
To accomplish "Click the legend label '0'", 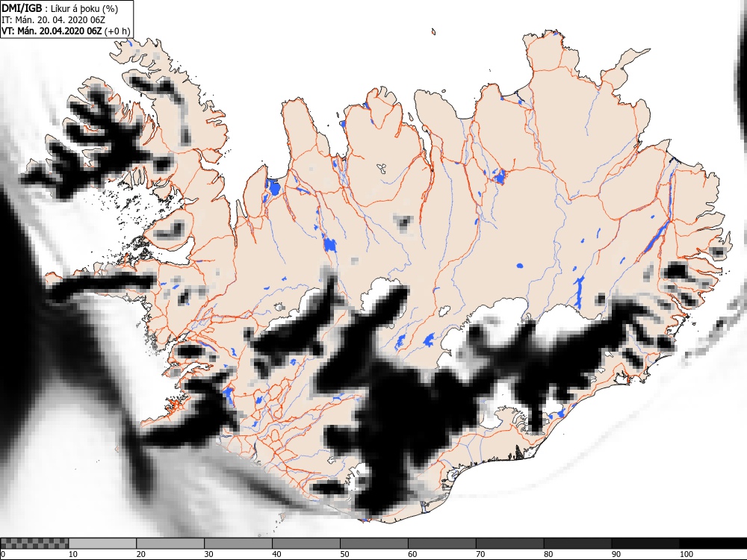I will click(x=4, y=554).
